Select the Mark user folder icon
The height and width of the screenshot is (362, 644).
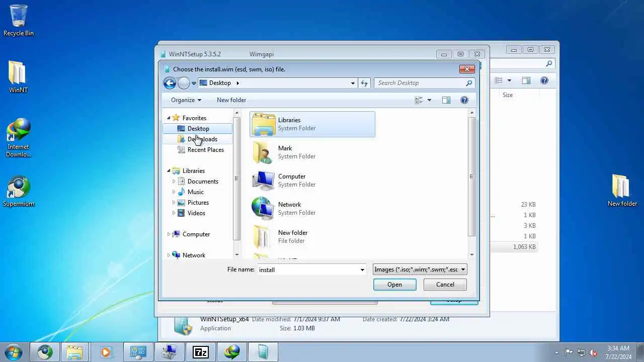click(264, 152)
